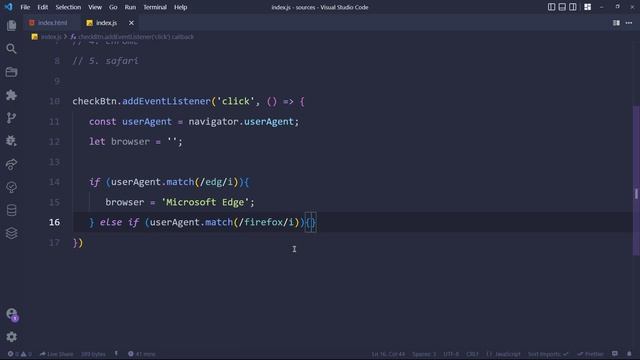Click the CRLF end-of-line selector
Image resolution: width=640 pixels, height=360 pixels.
472,354
